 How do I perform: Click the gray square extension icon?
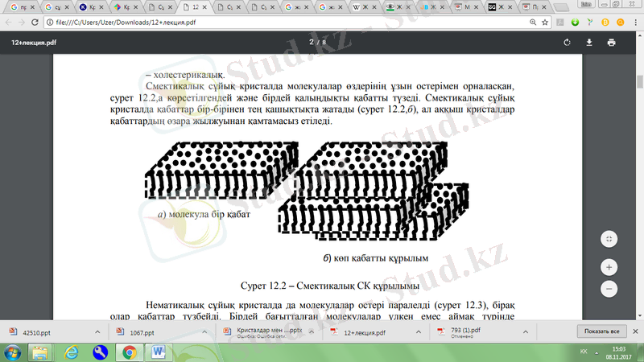coord(559,23)
